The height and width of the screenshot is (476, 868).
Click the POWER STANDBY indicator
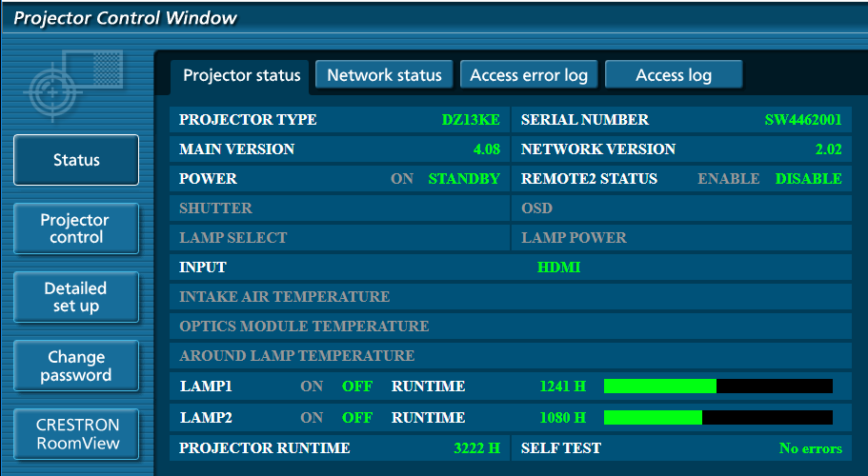click(x=464, y=179)
